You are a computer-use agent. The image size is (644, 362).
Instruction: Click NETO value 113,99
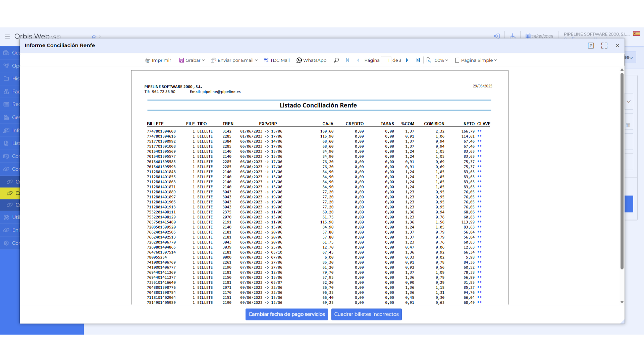468,222
